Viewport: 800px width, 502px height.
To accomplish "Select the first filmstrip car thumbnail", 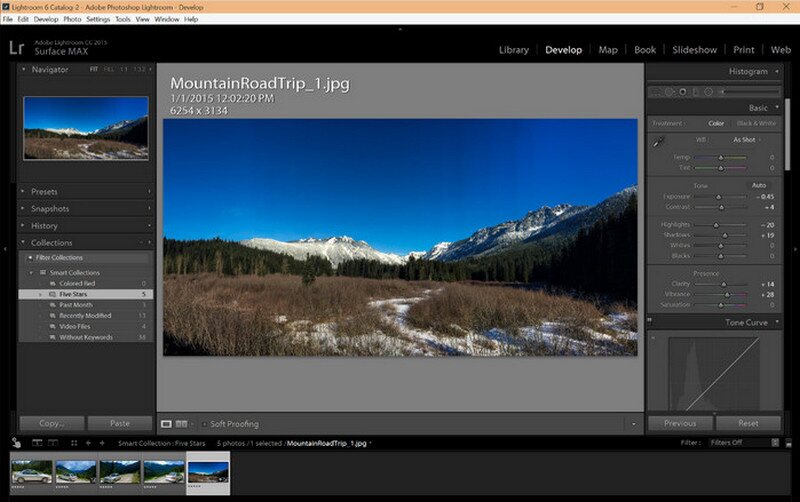I will (x=32, y=472).
